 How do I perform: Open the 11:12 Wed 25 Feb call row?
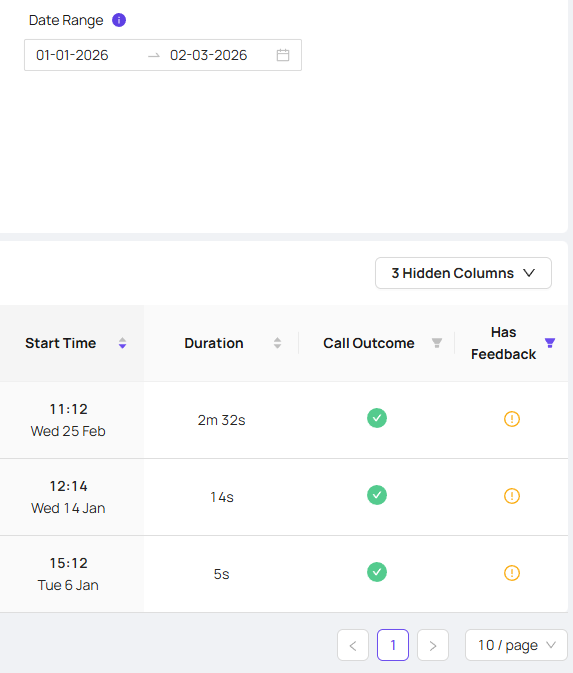point(284,420)
